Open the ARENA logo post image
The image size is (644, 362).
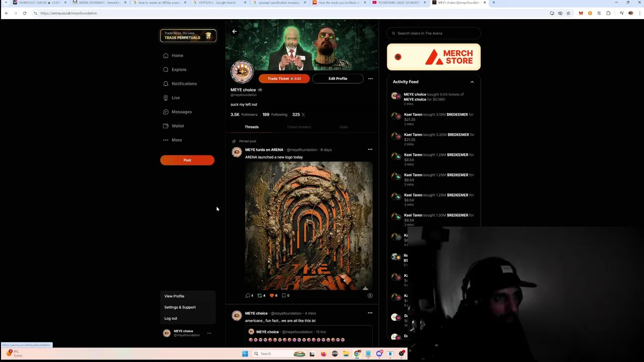pyautogui.click(x=309, y=225)
